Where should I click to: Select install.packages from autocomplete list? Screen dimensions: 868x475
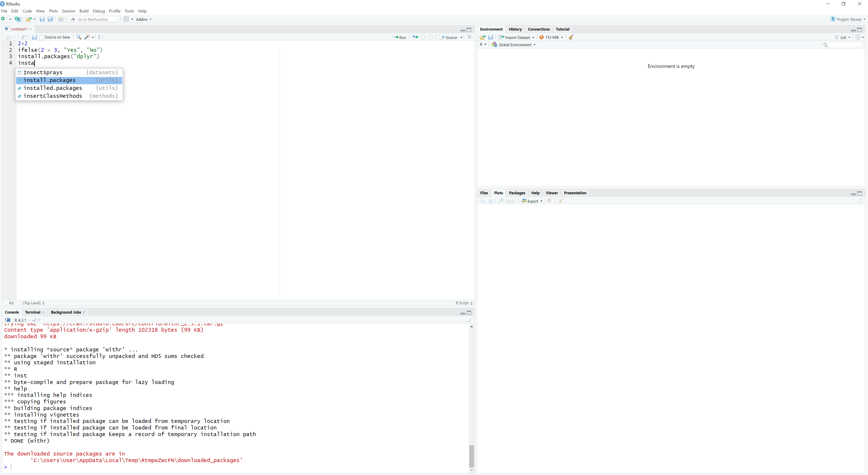click(50, 80)
